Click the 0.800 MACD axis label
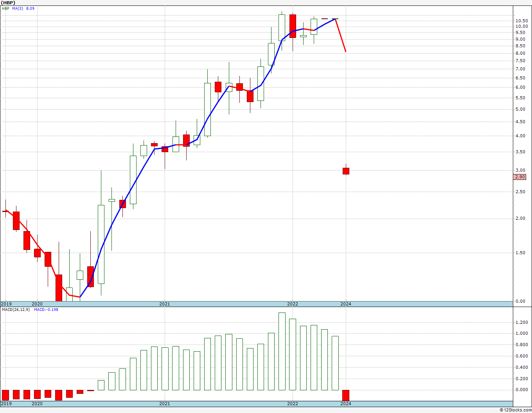The height and width of the screenshot is (413, 532). pos(521,345)
